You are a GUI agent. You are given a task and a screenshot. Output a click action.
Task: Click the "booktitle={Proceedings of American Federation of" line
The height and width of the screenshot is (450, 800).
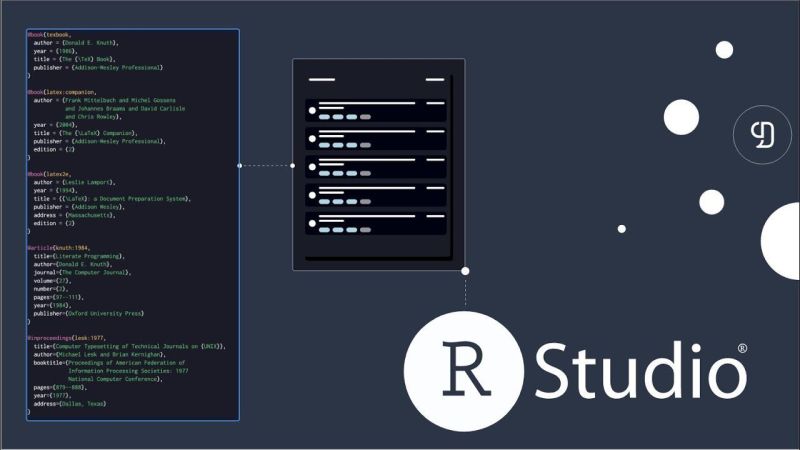click(109, 363)
